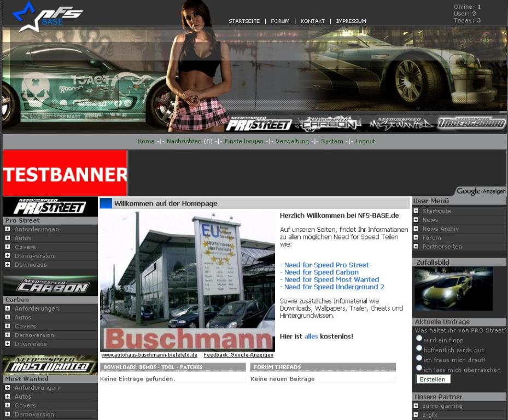508x420 pixels.
Task: Follow the Need for Speed Most Wanted link
Action: [x=331, y=279]
